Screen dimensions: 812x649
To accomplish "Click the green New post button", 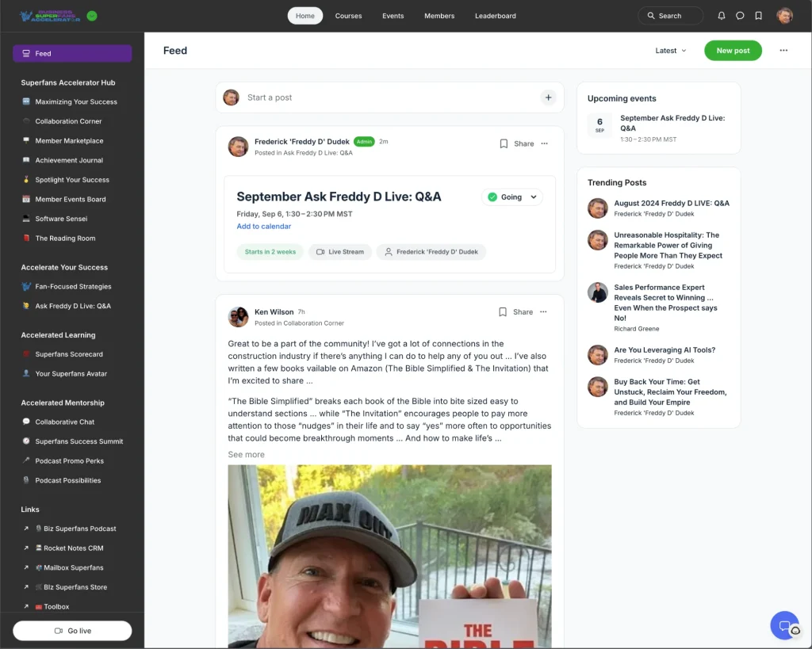I will pos(732,50).
